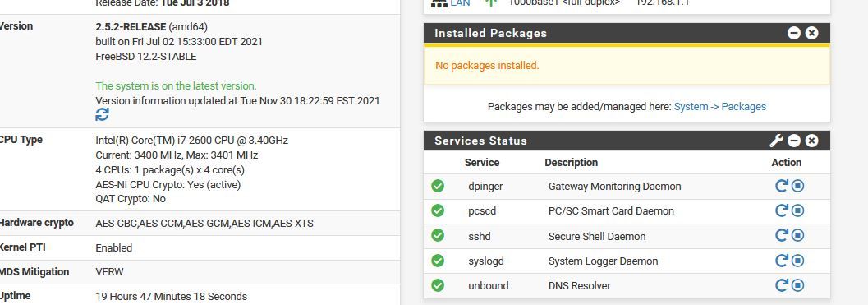Collapse the Services Status widget
Viewport: 868px width, 305px height.
click(794, 141)
